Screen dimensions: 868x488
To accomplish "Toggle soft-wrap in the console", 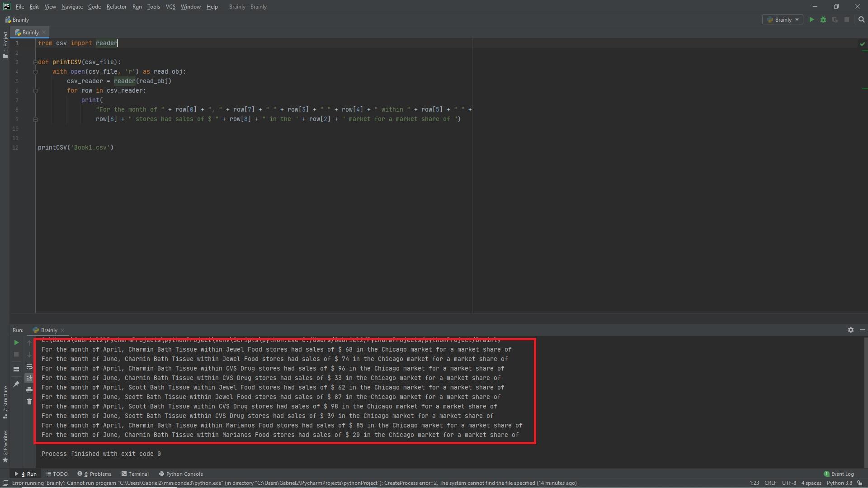I will (29, 366).
